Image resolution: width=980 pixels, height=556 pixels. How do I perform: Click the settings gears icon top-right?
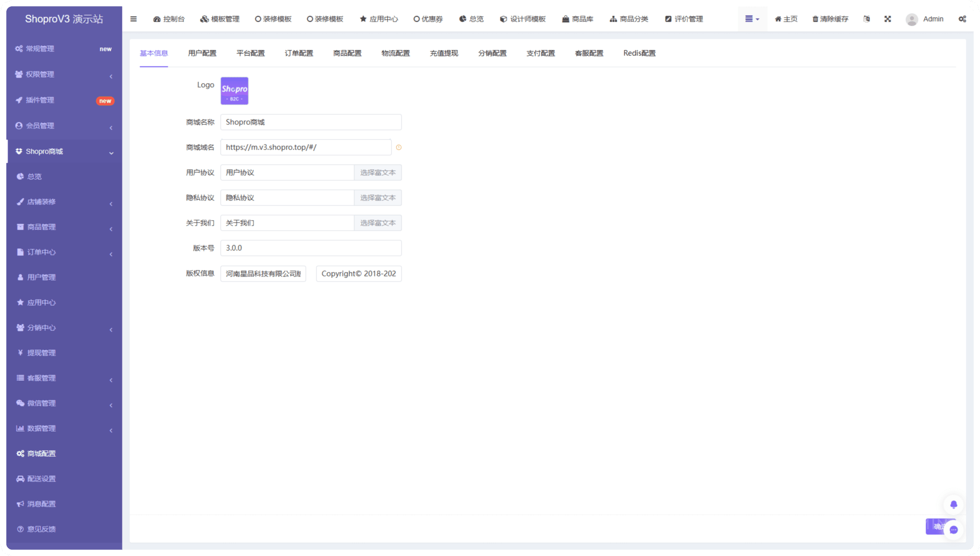tap(962, 19)
